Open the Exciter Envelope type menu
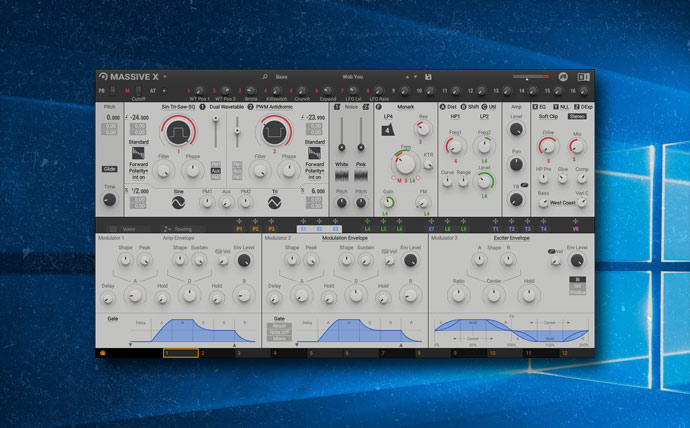 511,238
